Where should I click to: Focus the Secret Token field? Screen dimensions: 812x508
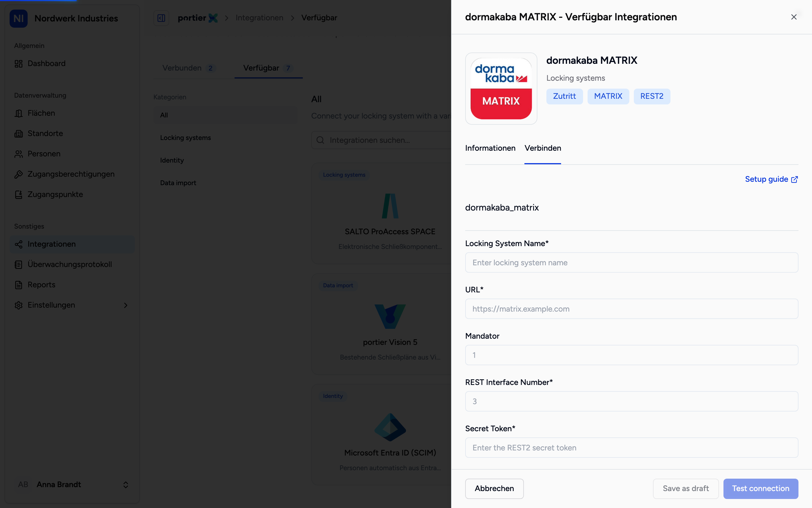click(x=632, y=448)
